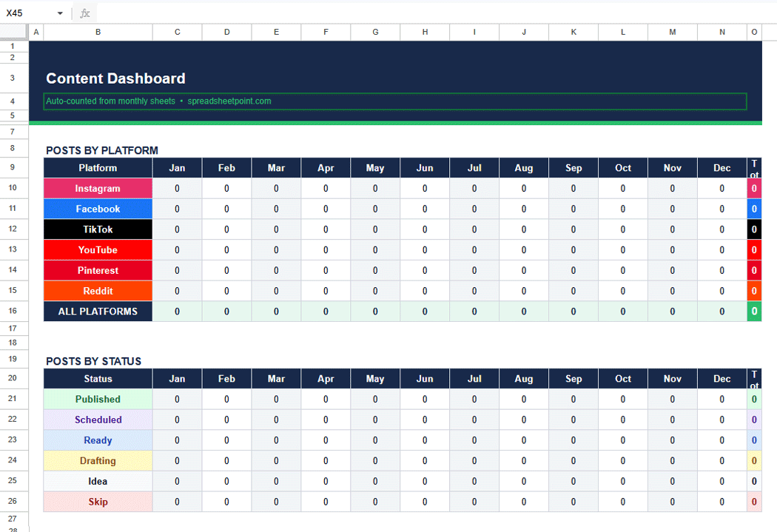The width and height of the screenshot is (777, 532).
Task: Select the Facebook platform cell
Action: pos(98,209)
